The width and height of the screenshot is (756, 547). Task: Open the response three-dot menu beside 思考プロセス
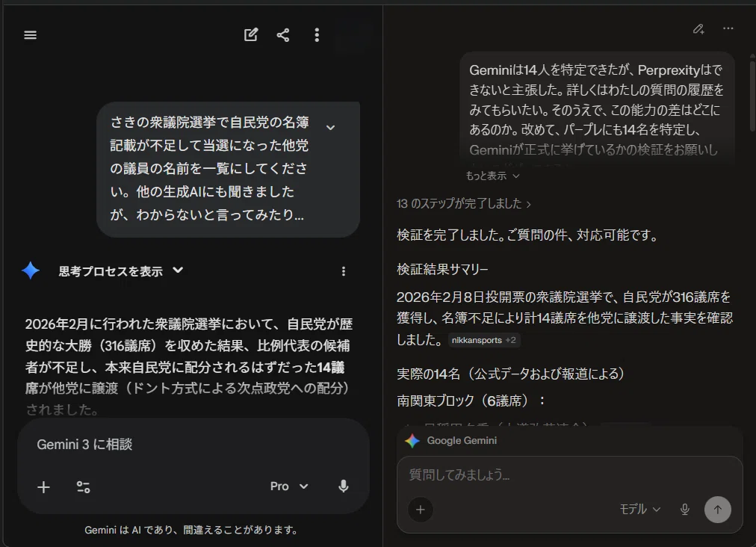point(344,271)
